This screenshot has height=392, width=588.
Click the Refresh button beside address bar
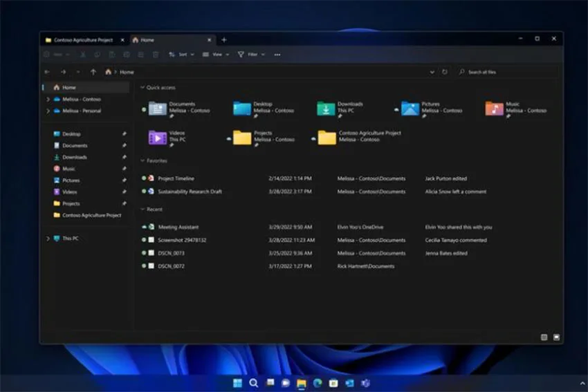[445, 72]
